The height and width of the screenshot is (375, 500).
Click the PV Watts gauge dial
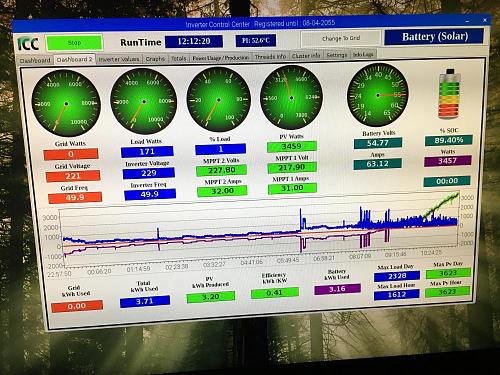(x=291, y=98)
